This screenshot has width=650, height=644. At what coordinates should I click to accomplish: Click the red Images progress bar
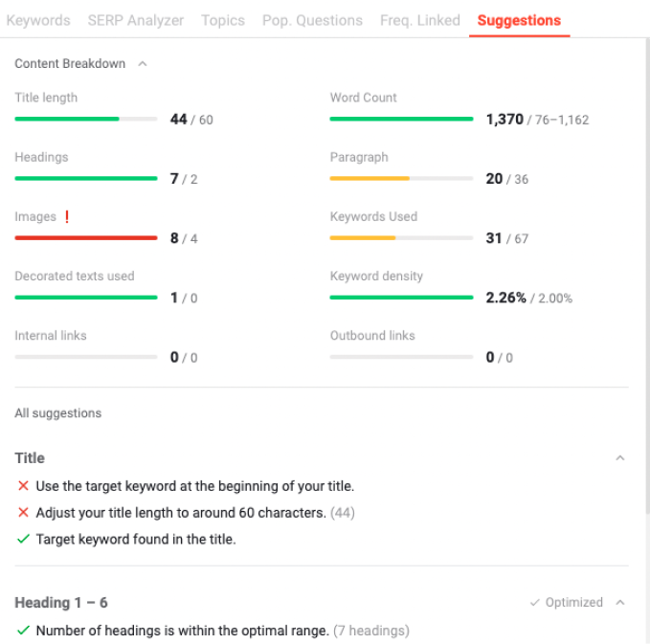[86, 238]
